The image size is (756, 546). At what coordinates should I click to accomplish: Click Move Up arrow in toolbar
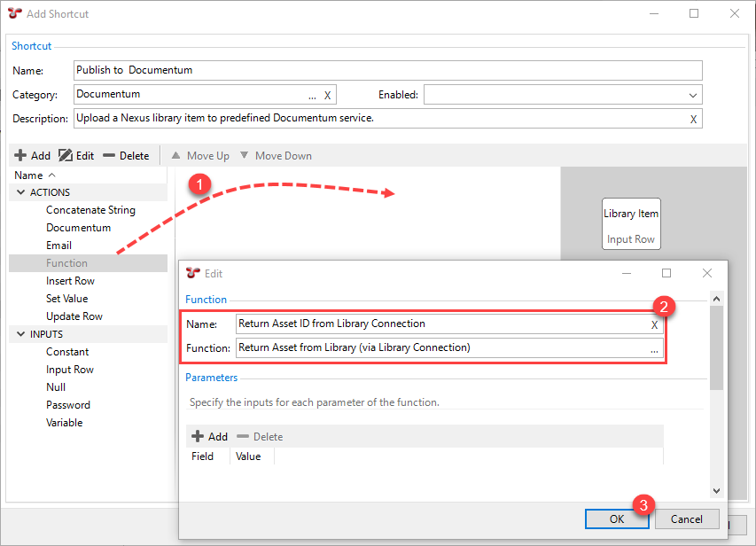(175, 155)
